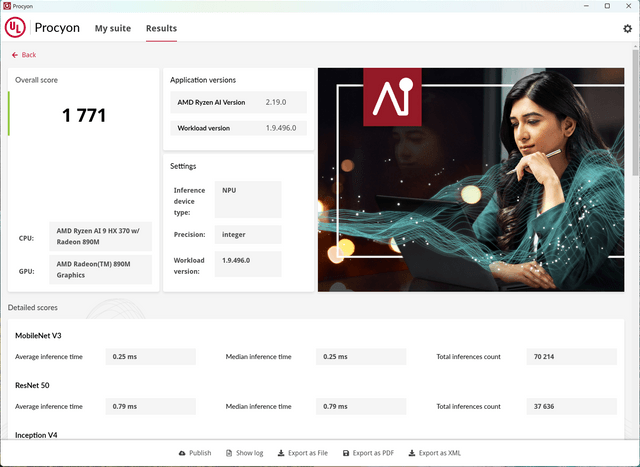Switch to the My suite tab
The height and width of the screenshot is (467, 640).
[x=113, y=28]
